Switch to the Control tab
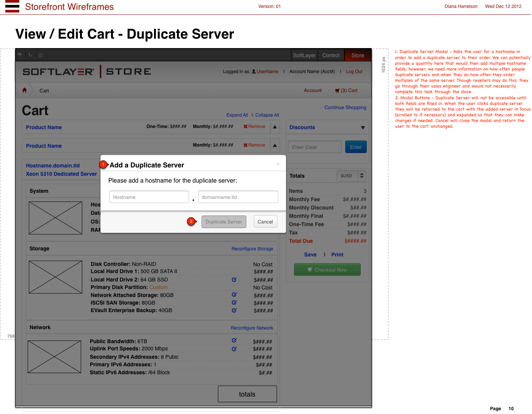Screen dimensions: 532x414 (331, 55)
